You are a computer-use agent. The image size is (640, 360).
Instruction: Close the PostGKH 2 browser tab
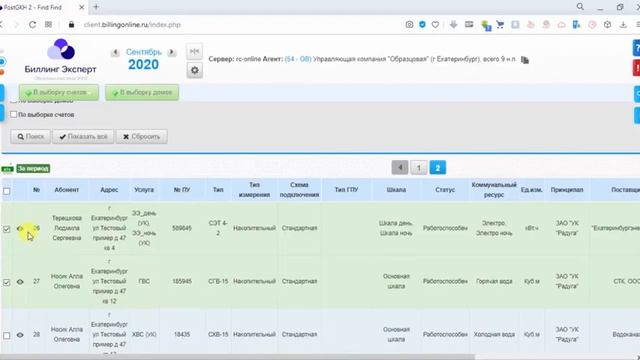[82, 7]
